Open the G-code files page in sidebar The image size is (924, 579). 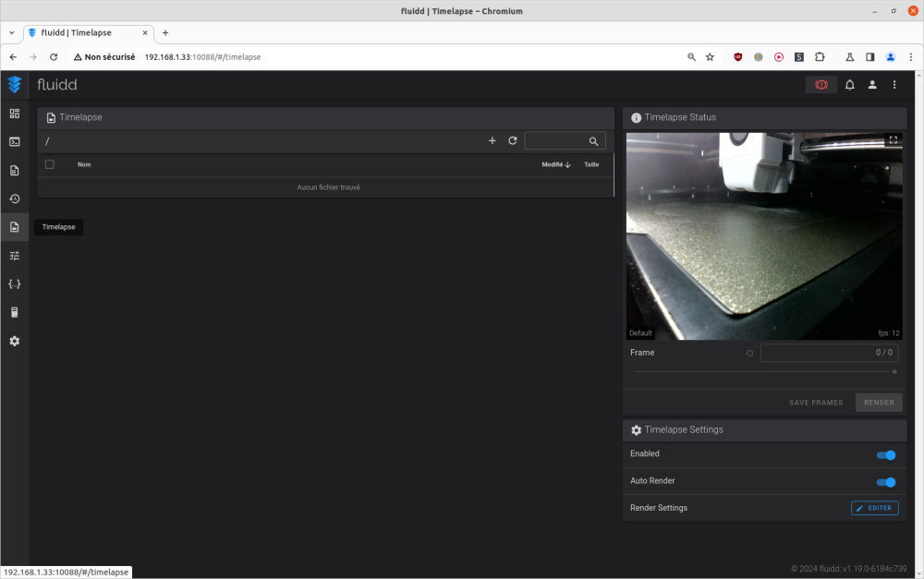pos(15,170)
